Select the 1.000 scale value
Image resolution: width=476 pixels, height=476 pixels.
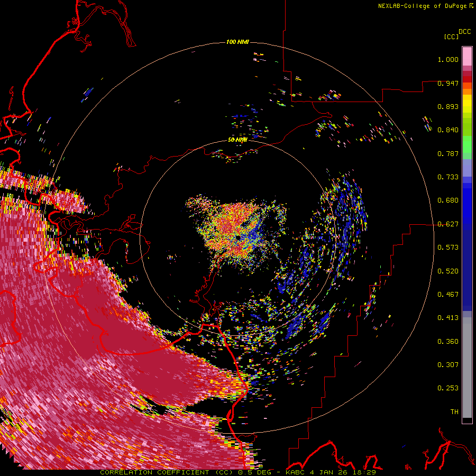coord(448,59)
